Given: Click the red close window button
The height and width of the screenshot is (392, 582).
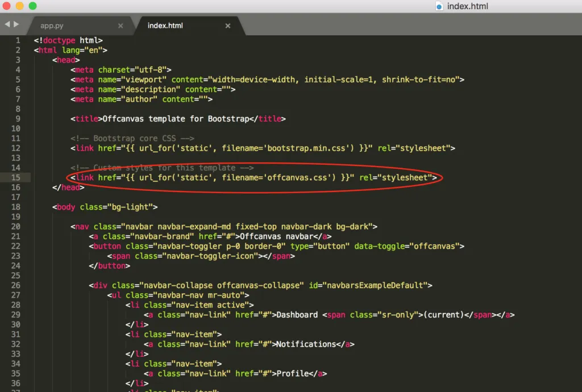Looking at the screenshot, I should [6, 6].
